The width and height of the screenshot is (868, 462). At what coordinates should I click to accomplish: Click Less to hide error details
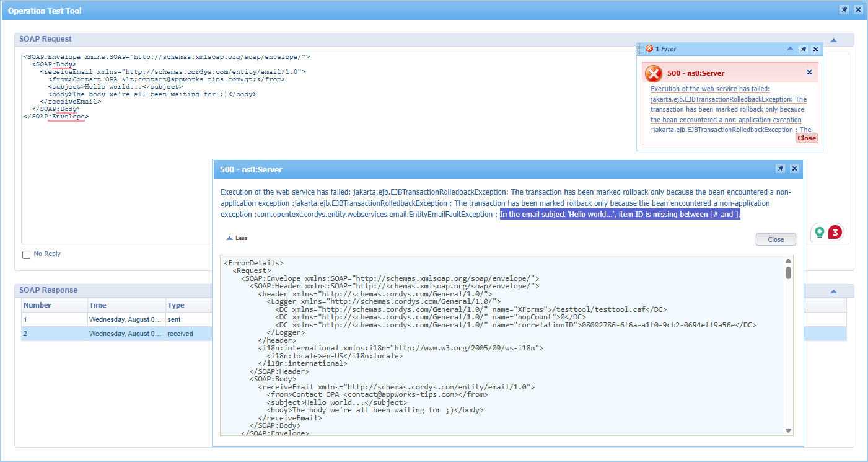[237, 238]
